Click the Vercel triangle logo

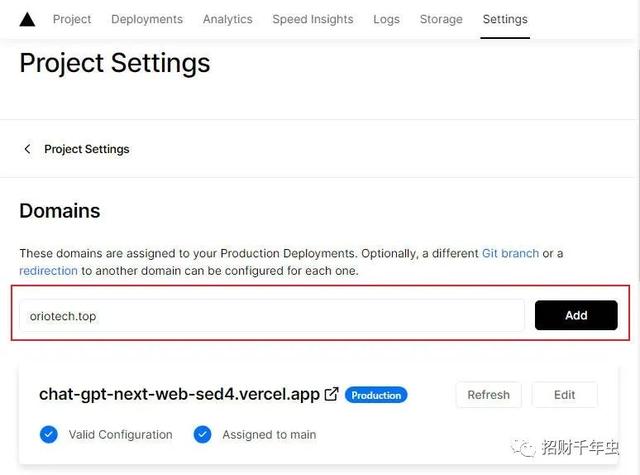[27, 19]
